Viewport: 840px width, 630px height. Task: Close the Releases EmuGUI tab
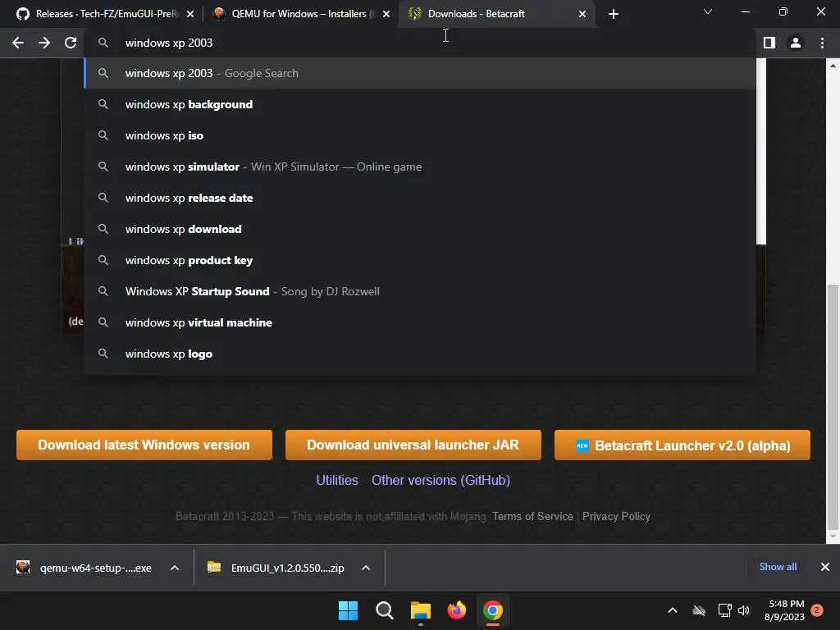pos(190,14)
